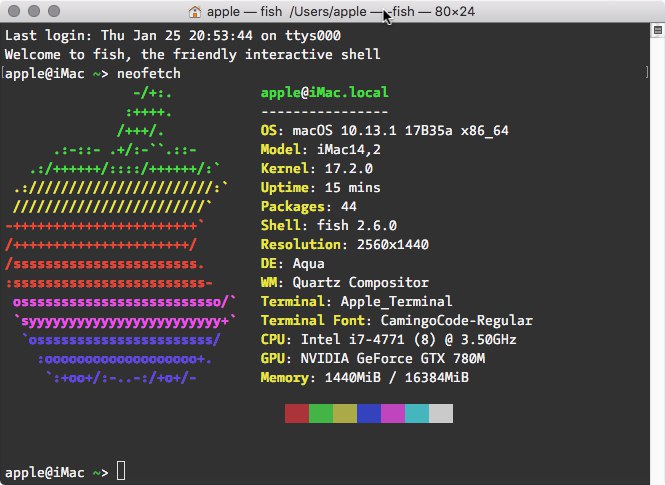
Task: Click the typed 'neofetch' command text
Action: pyautogui.click(x=149, y=74)
